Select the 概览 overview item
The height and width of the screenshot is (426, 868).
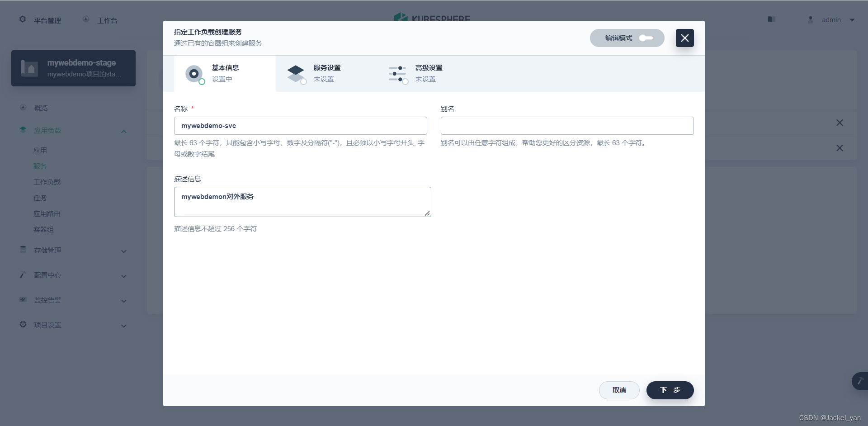[x=40, y=108]
